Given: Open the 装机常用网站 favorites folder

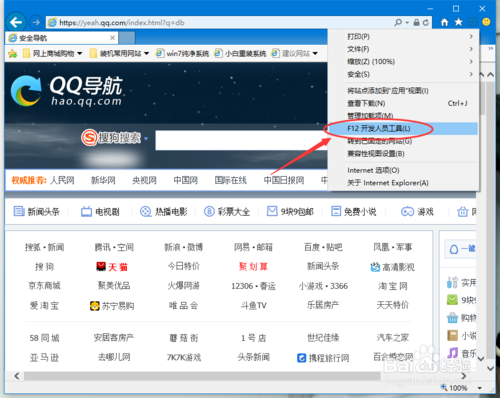Looking at the screenshot, I should click(x=119, y=53).
